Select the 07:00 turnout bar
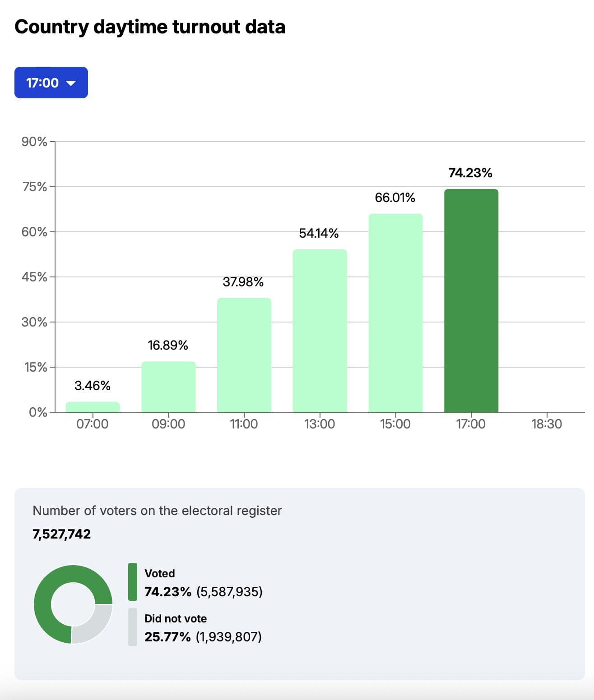The width and height of the screenshot is (594, 700). pos(93,407)
